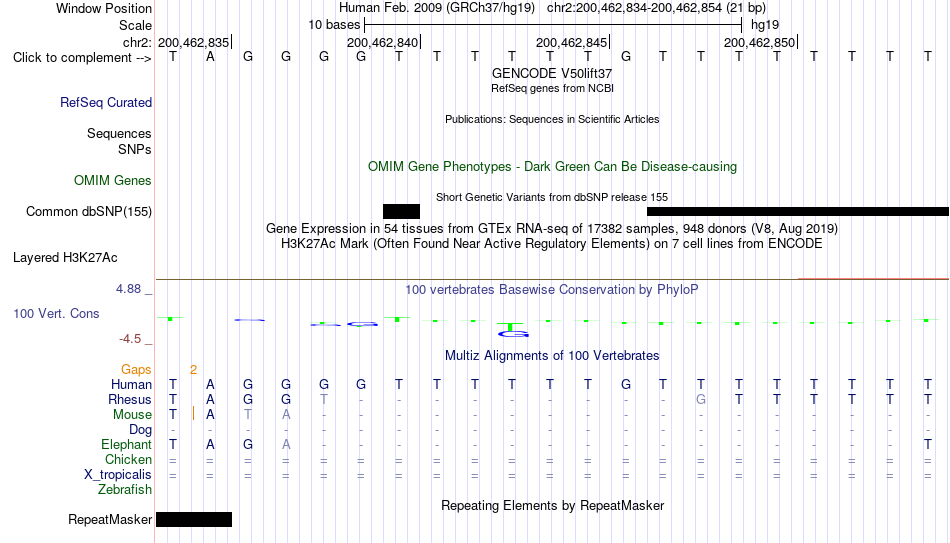Click 'Human Feb. 2009 (GRCh37/hg19)' title
950x543 pixels.
coord(437,8)
